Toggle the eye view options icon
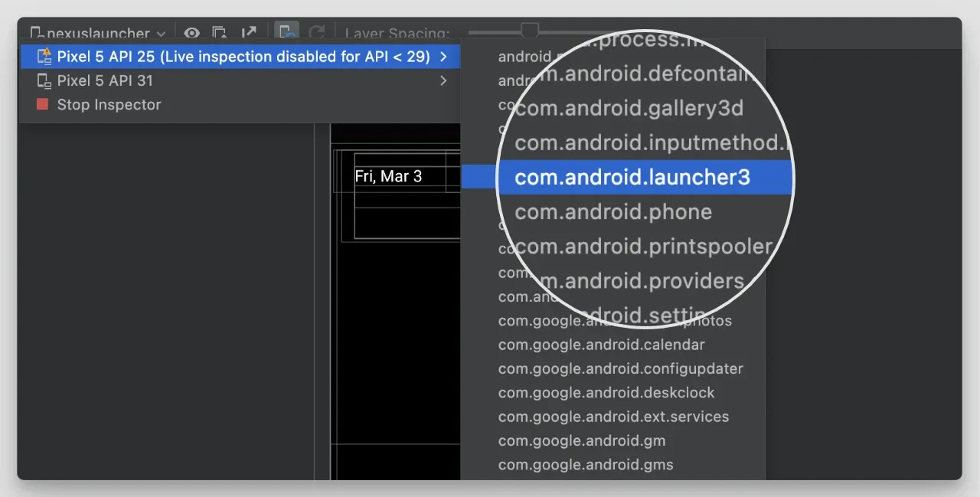 [x=191, y=33]
